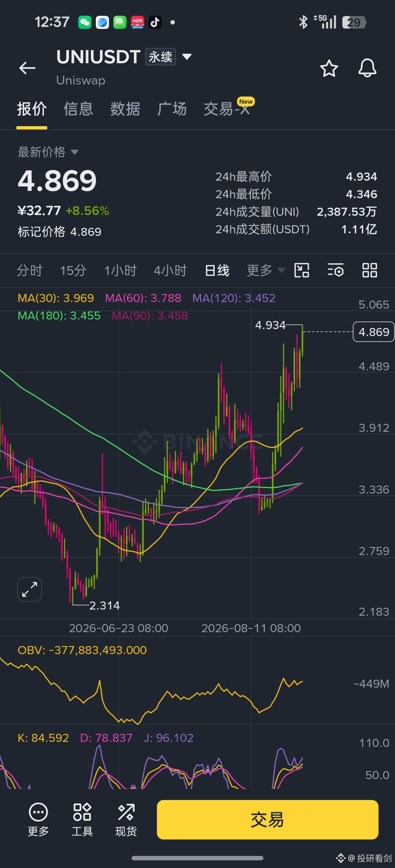Viewport: 395px width, 868px height.
Task: Tap the 4.934 high marker on chart
Action: pos(270,325)
